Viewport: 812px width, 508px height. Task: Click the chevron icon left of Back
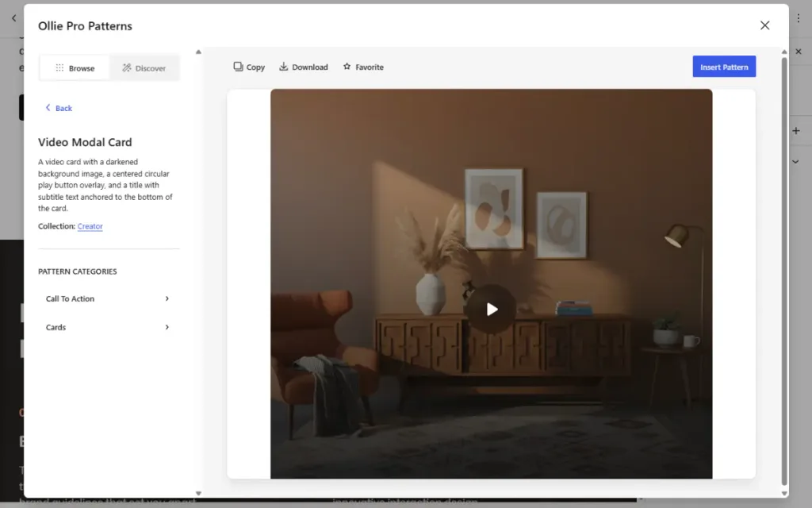point(48,107)
